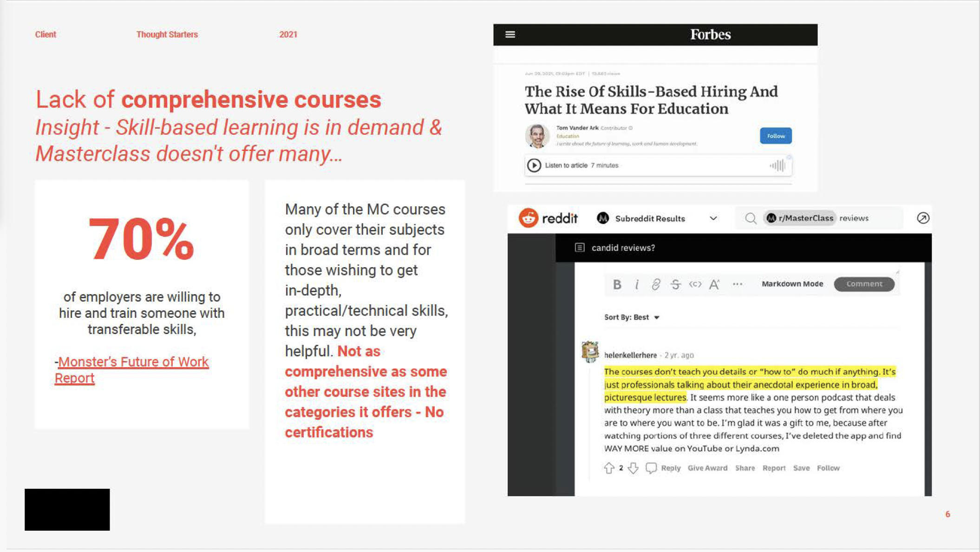
Task: Save helenkellerhere's comment
Action: pos(801,468)
